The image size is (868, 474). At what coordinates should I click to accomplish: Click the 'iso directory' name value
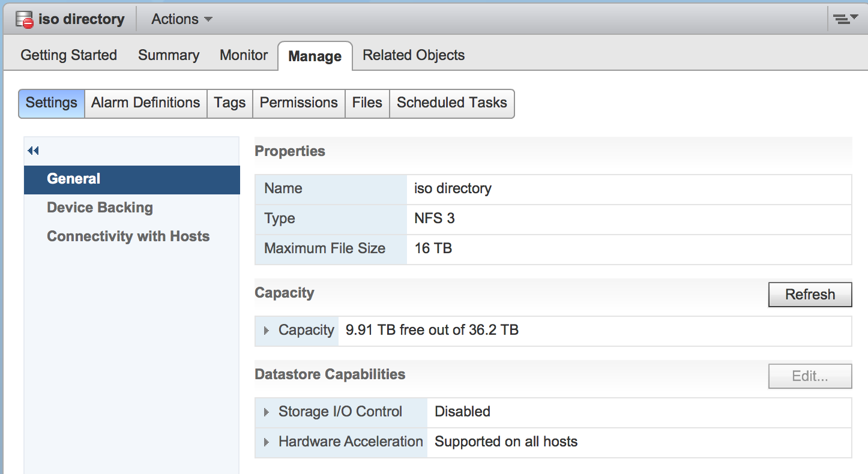[x=453, y=188]
